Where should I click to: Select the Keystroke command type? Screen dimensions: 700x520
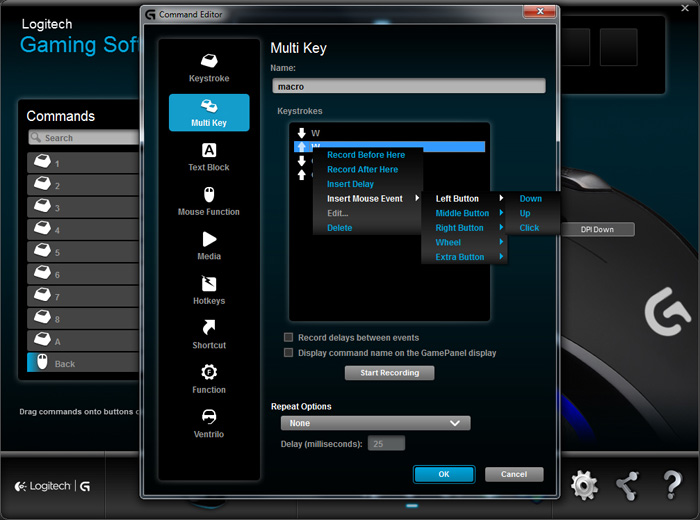(209, 68)
